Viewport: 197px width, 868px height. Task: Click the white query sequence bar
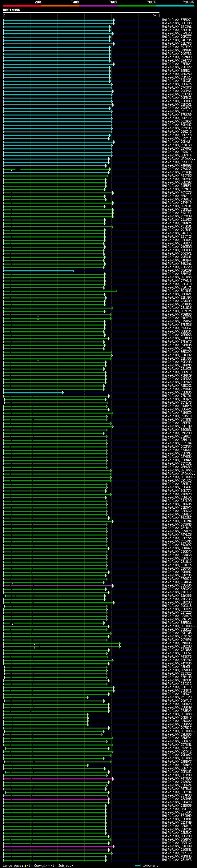(81, 13)
